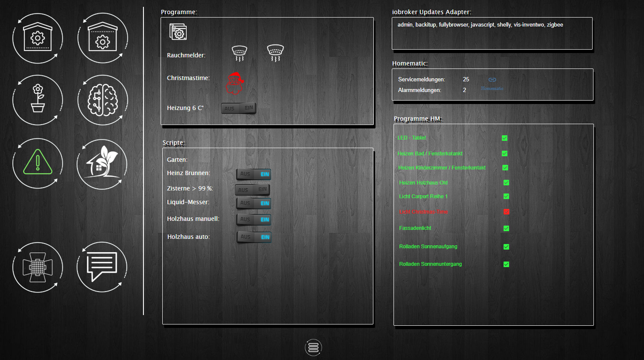Toggle the Holzhaus auto switch
The image size is (644, 360).
(254, 237)
